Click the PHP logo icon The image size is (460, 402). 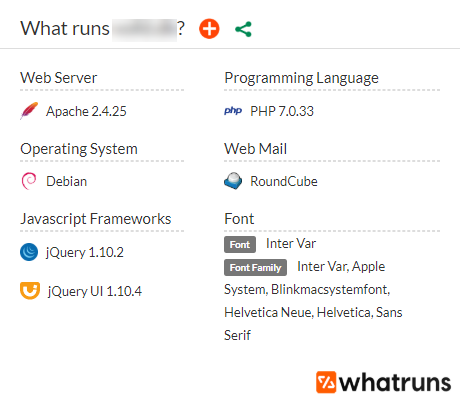[x=233, y=111]
